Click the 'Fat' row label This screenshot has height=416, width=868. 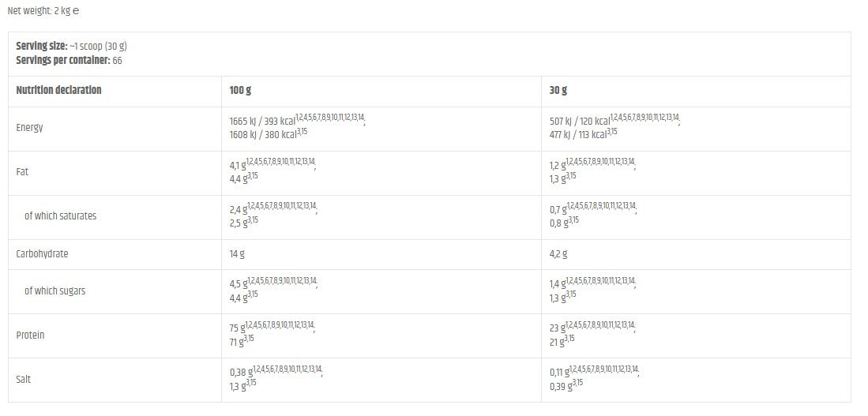tap(22, 172)
